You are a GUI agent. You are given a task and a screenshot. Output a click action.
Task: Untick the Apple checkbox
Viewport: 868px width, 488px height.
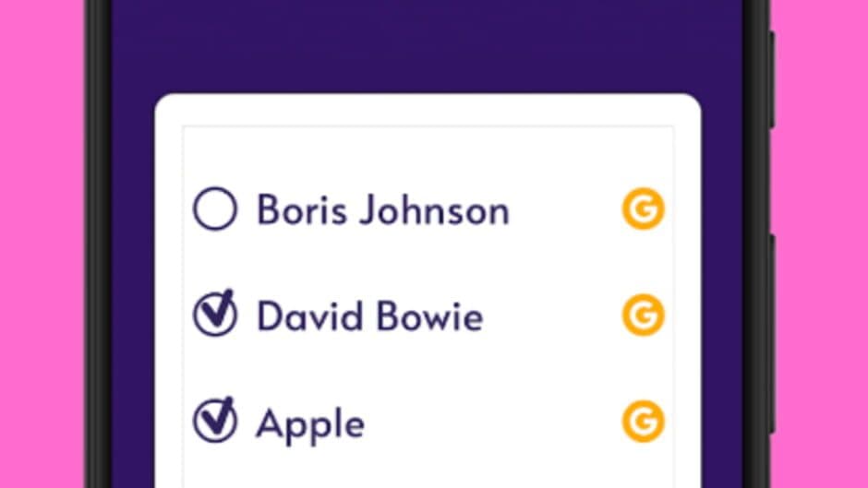coord(215,420)
